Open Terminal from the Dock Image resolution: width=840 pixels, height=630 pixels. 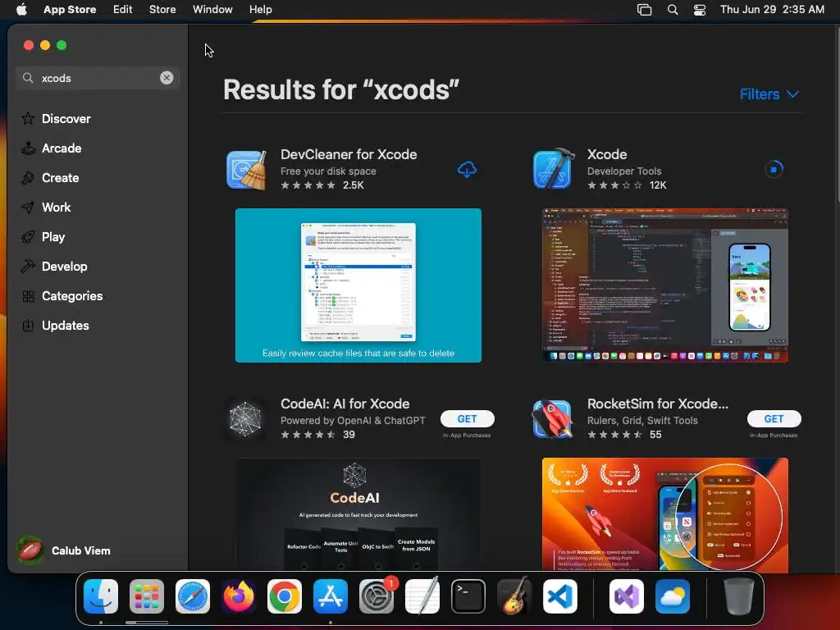pos(468,596)
